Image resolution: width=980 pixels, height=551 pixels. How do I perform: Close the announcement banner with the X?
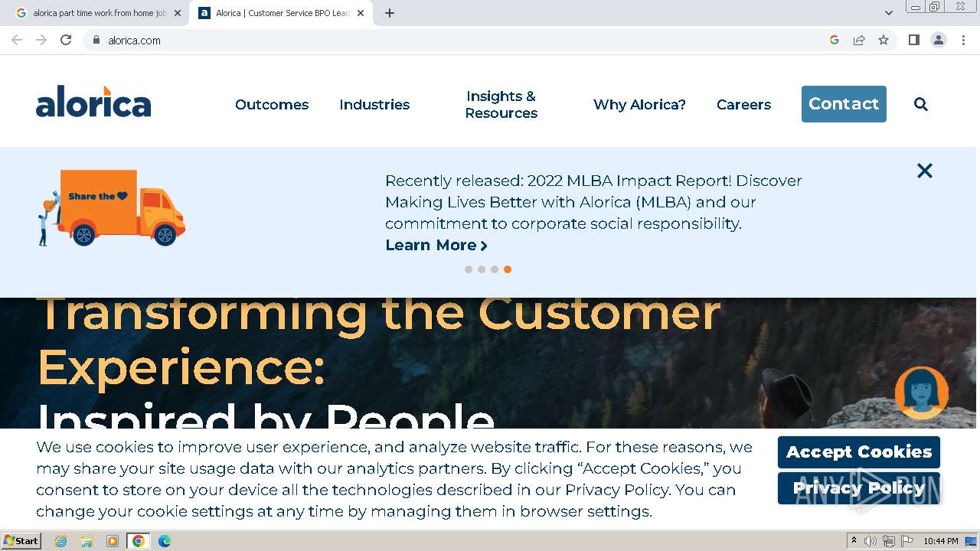pyautogui.click(x=925, y=171)
